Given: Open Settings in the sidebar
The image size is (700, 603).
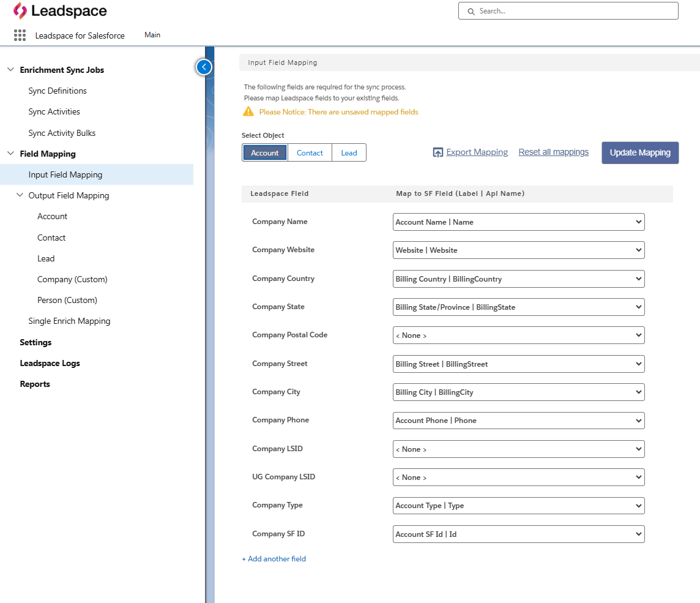Looking at the screenshot, I should (x=35, y=342).
